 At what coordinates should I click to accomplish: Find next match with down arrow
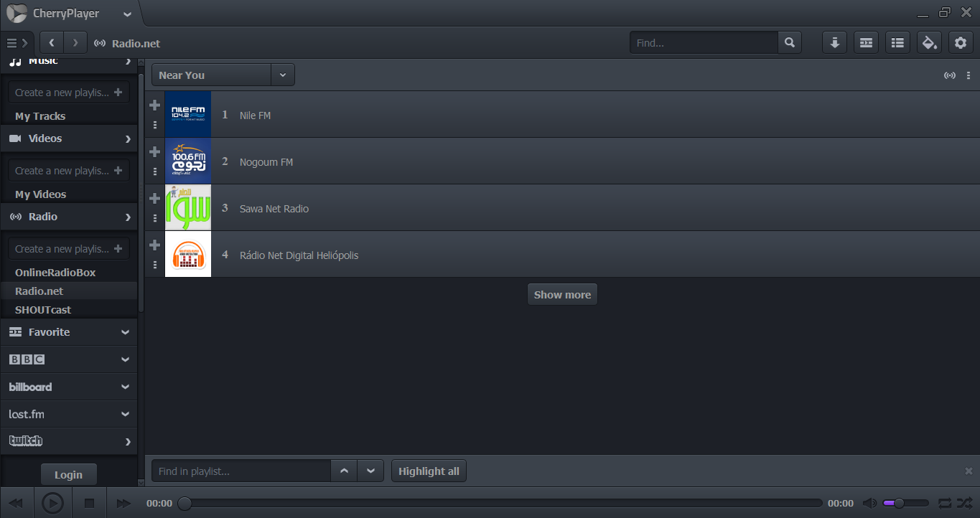(370, 471)
